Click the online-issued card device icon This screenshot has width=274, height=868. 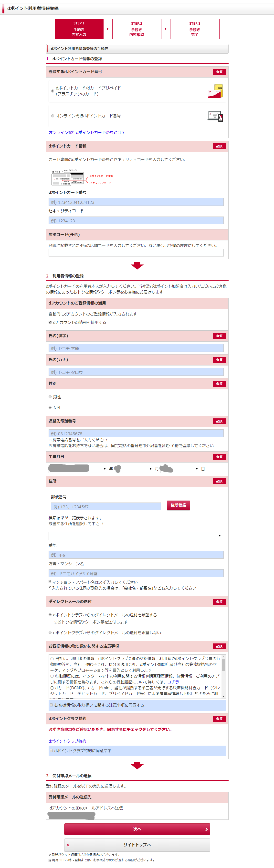[x=215, y=116]
